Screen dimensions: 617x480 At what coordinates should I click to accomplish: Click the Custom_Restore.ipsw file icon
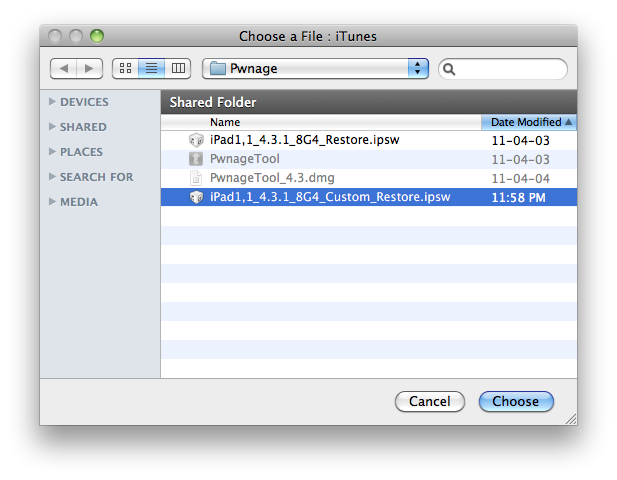pyautogui.click(x=196, y=197)
